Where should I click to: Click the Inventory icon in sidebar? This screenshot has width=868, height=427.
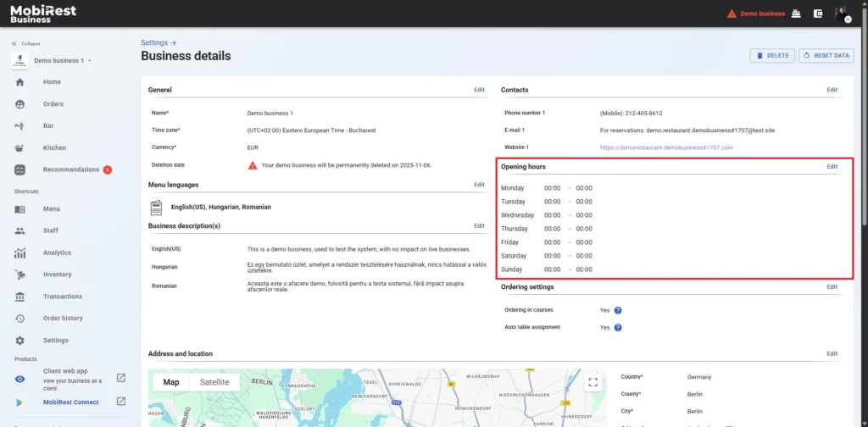tap(20, 274)
